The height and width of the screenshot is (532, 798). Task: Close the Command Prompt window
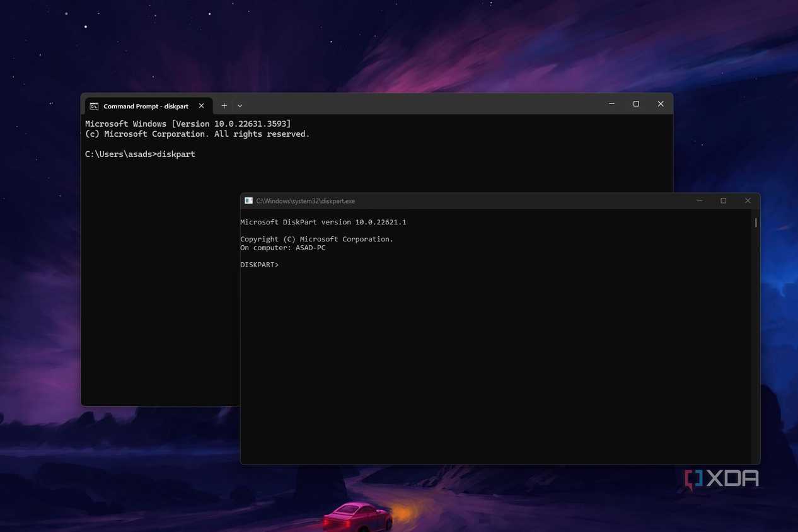[x=661, y=104]
